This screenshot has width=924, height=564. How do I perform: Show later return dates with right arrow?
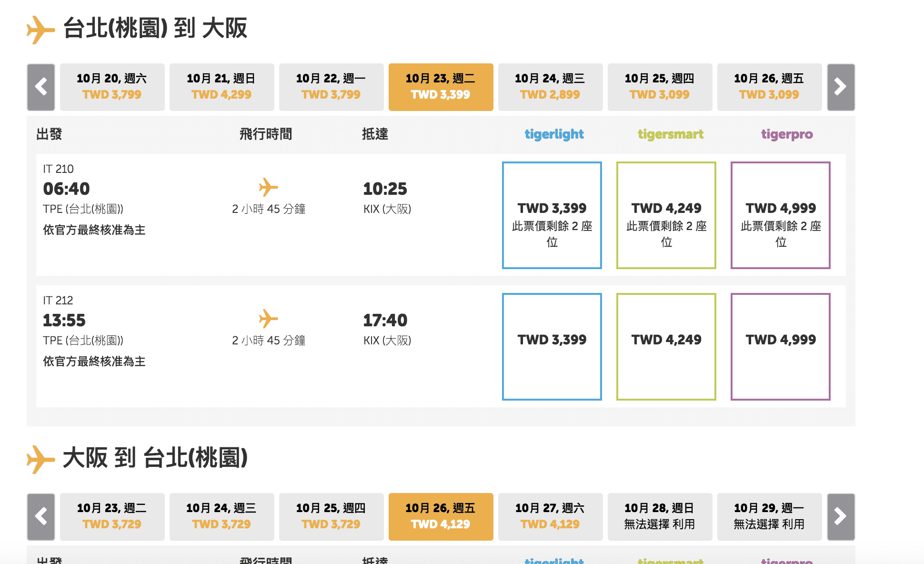[841, 517]
